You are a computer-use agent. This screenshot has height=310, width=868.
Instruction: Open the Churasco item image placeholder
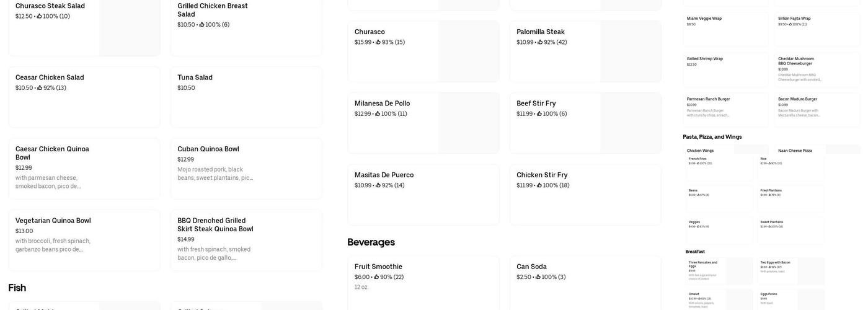click(468, 51)
